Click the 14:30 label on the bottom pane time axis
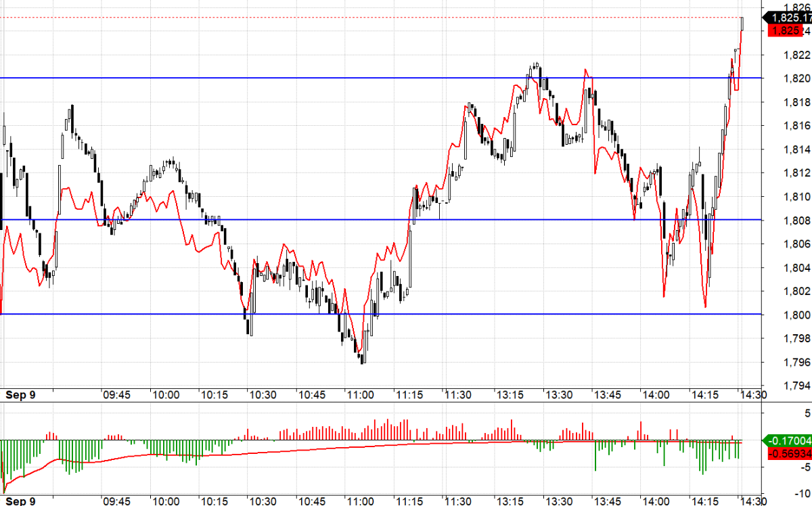The image size is (812, 506). tap(752, 501)
